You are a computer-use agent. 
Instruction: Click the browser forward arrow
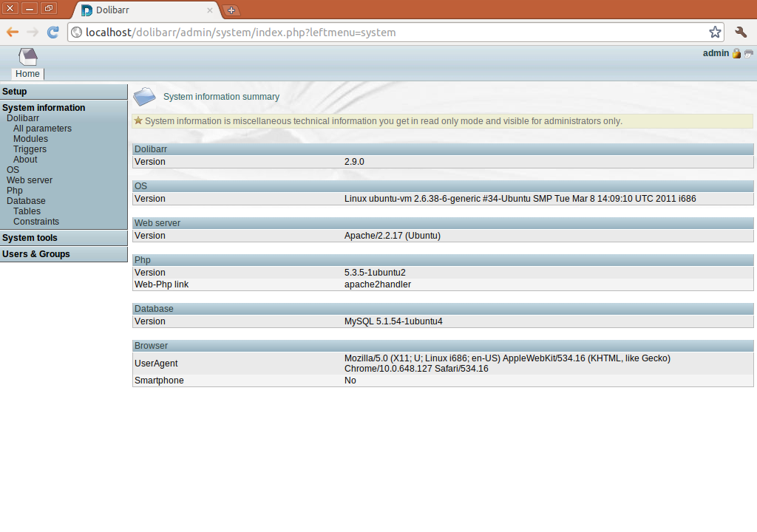[x=33, y=33]
